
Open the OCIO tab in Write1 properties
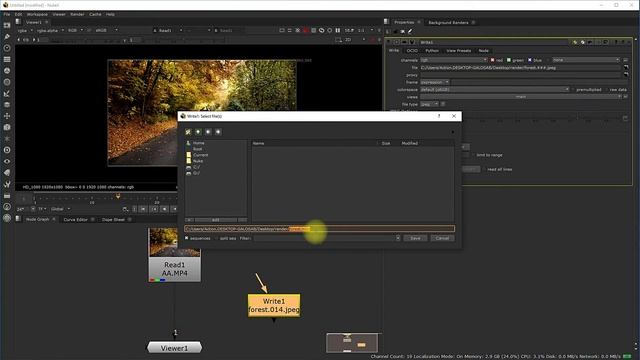point(412,51)
